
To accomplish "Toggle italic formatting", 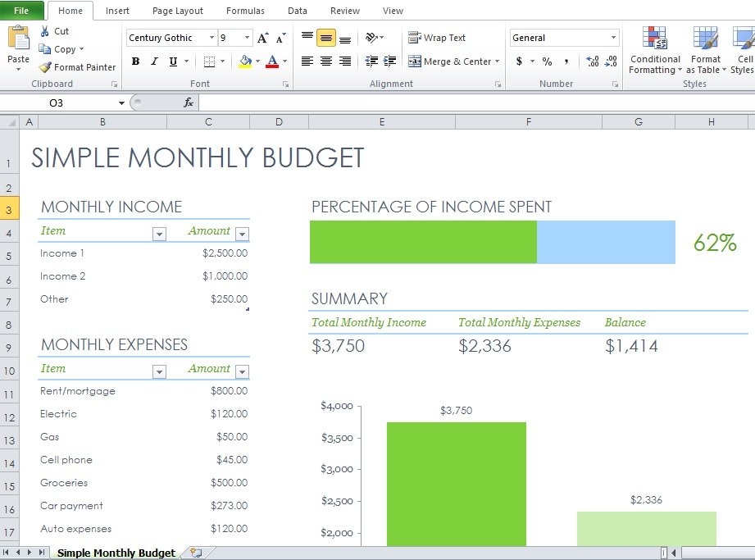I will pos(153,61).
